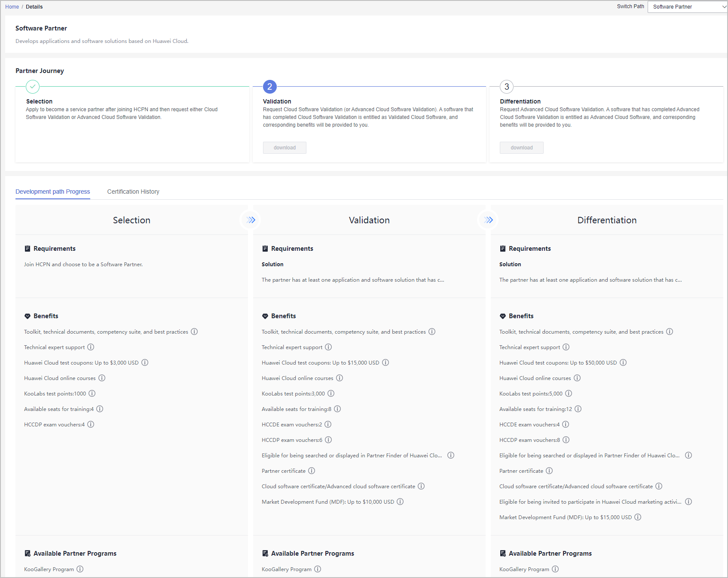Show info for MDF Up to $10,000 USD

pyautogui.click(x=400, y=502)
